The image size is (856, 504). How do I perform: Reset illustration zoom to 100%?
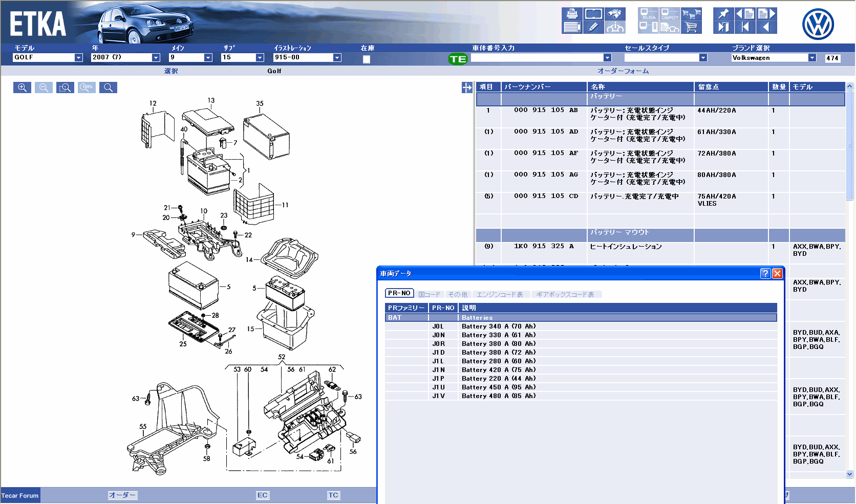(x=87, y=87)
